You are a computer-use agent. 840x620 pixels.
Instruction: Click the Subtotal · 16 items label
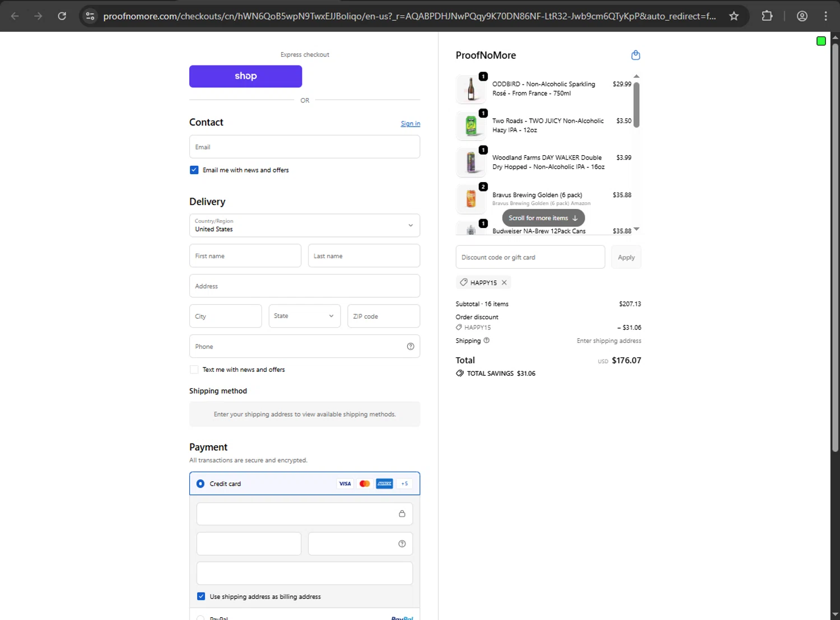482,304
